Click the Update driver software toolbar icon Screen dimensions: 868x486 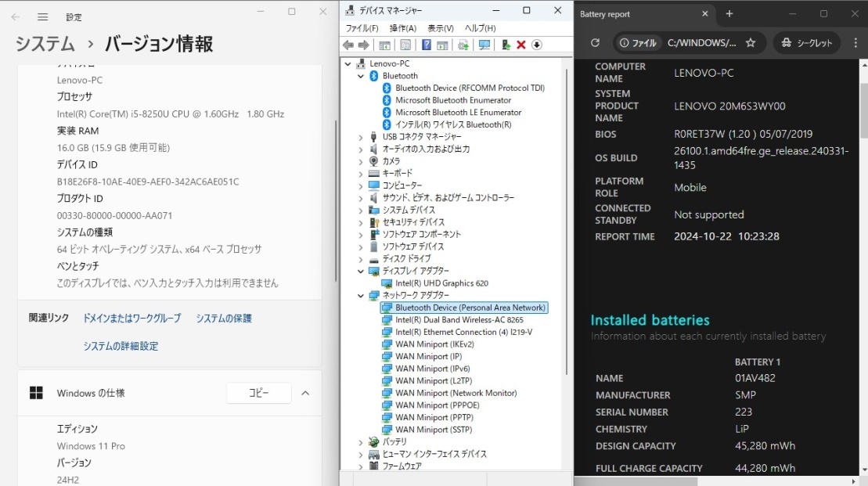click(x=463, y=45)
